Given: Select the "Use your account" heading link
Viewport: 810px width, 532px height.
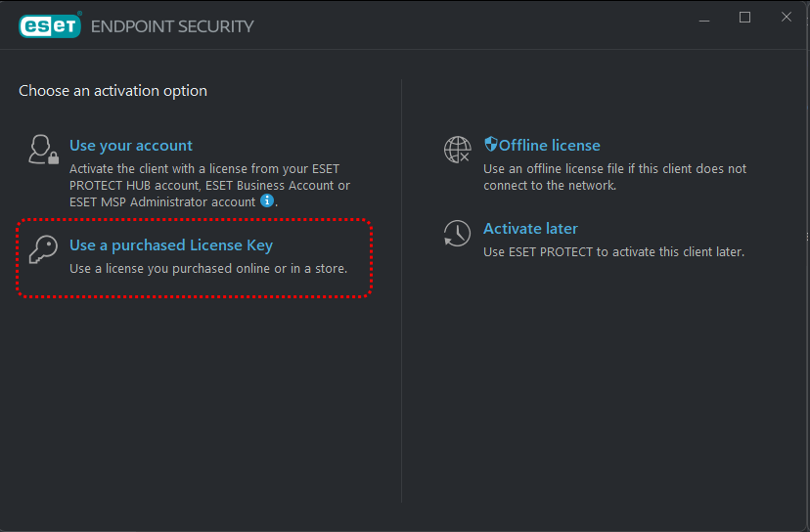Looking at the screenshot, I should click(131, 146).
